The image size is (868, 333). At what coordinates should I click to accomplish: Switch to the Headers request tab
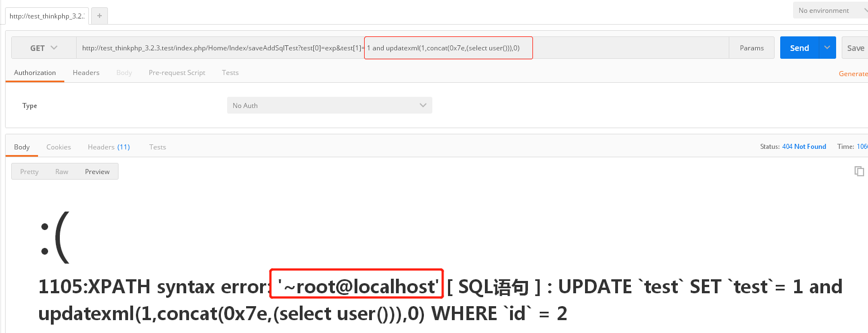(x=86, y=73)
